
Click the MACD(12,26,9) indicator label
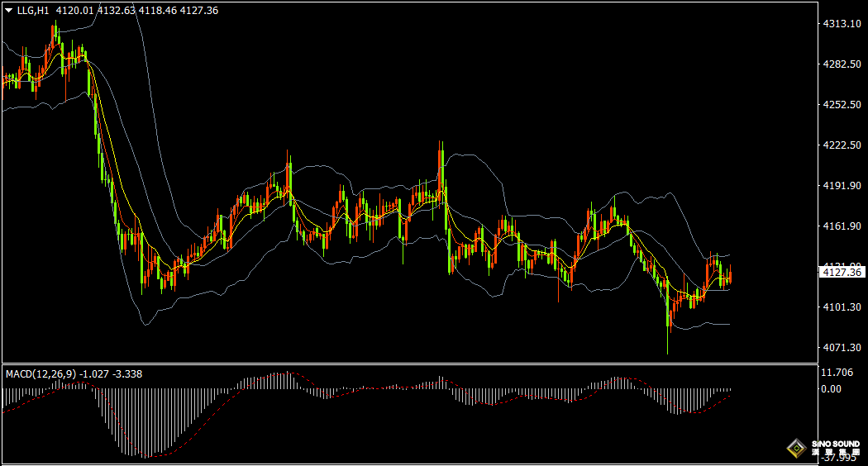point(41,374)
